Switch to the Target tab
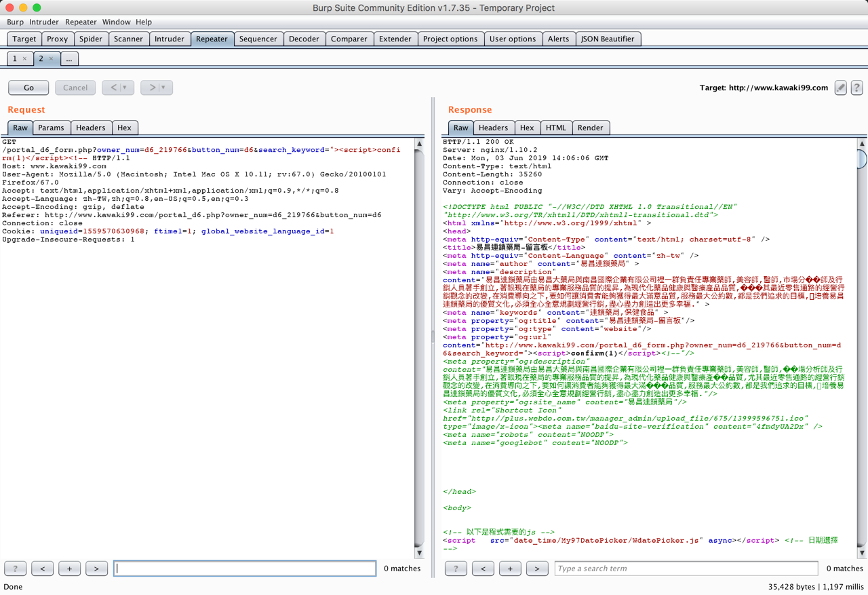 tap(24, 39)
